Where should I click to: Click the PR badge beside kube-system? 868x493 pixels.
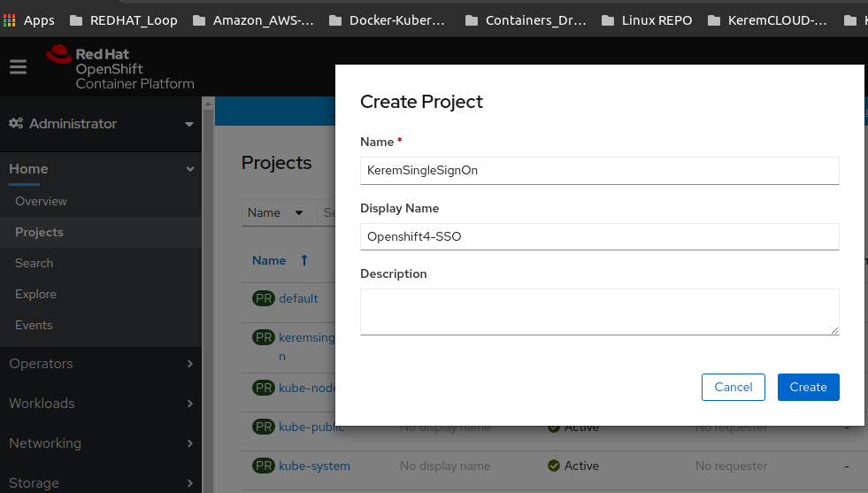(264, 466)
